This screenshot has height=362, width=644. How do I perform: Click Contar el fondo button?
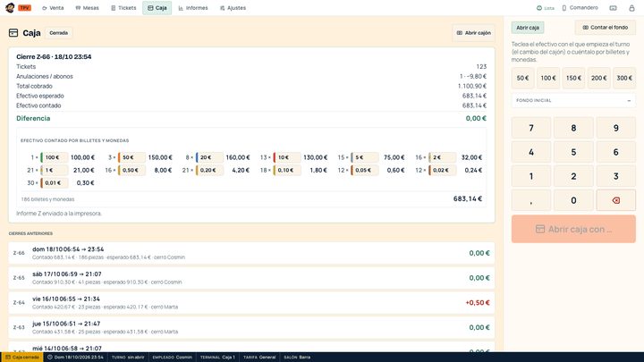pyautogui.click(x=605, y=28)
